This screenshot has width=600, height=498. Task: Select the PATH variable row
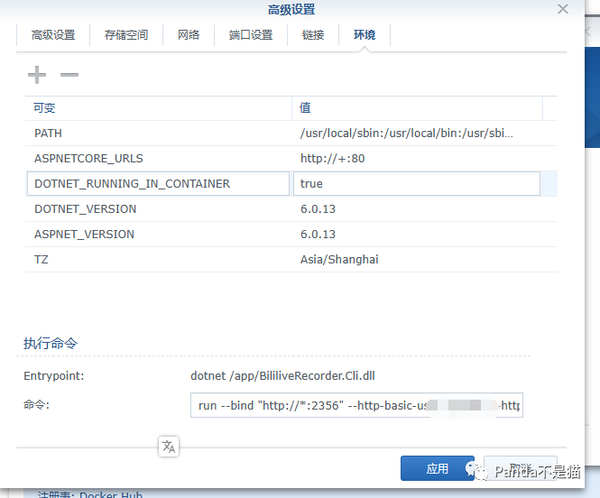[x=291, y=133]
